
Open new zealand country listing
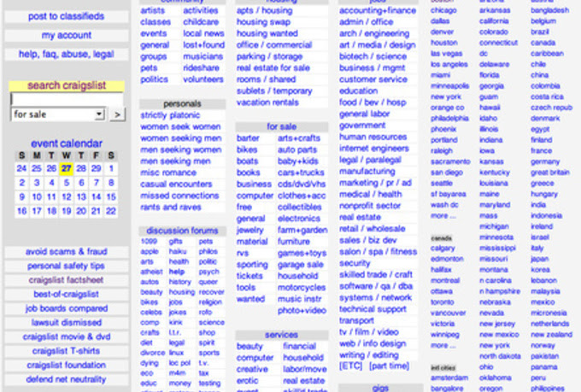click(x=551, y=335)
